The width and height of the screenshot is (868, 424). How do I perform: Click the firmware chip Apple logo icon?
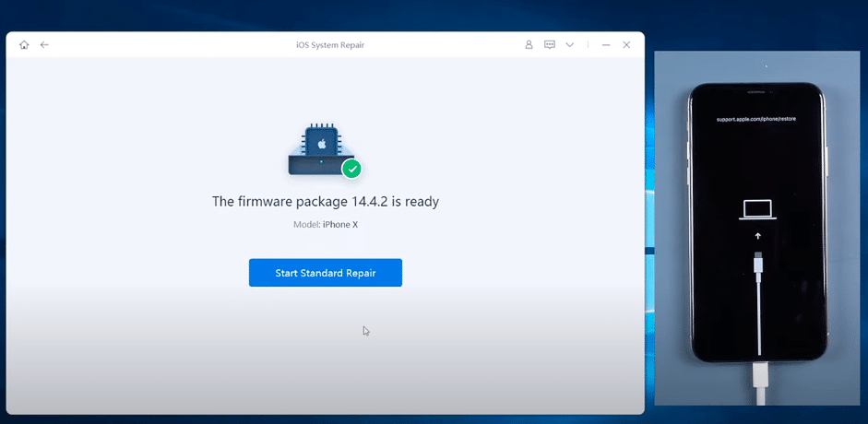tap(321, 146)
